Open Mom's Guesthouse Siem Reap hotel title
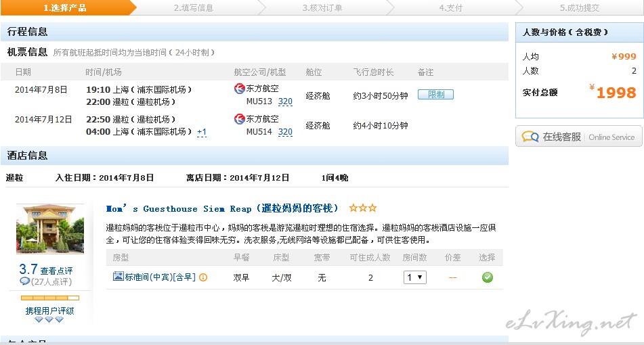The width and height of the screenshot is (644, 345). (222, 209)
